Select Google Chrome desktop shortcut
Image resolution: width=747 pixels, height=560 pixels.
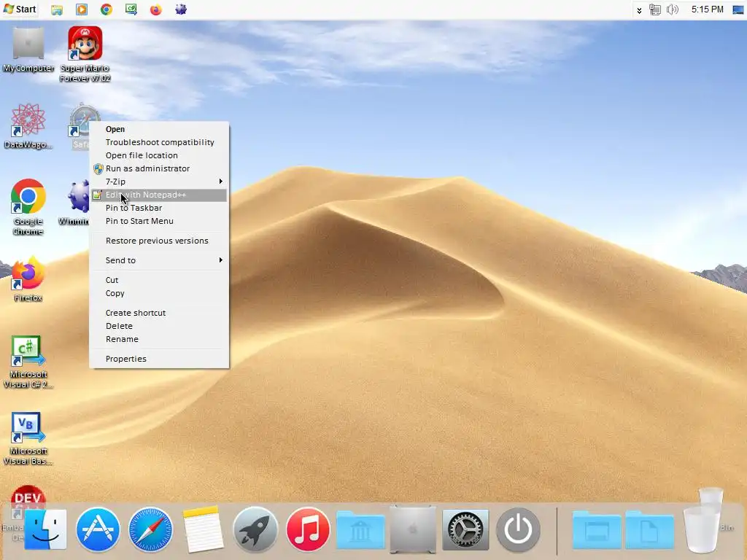[x=28, y=206]
